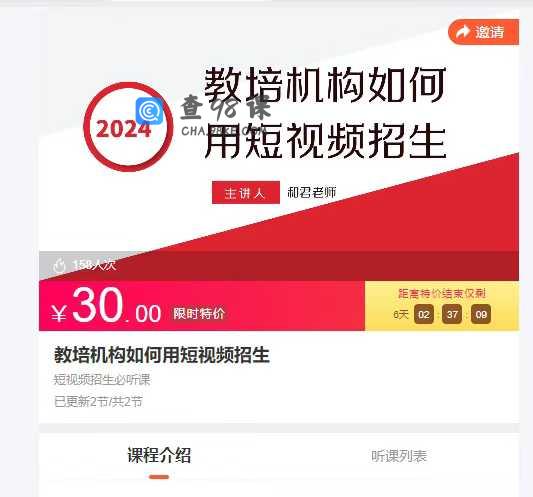The height and width of the screenshot is (497, 533).
Task: Click the 距离特价结束仅剩 countdown heading
Action: 442,293
